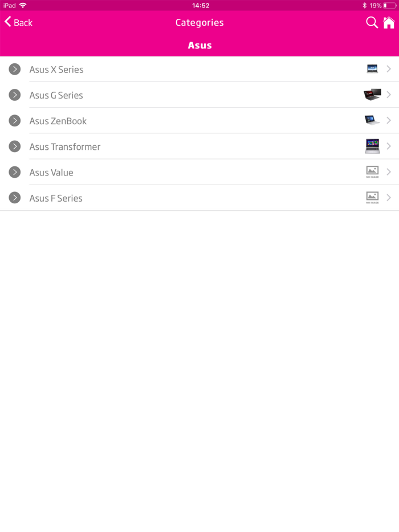Open the Asus G Series laptop thumbnail
399x532 pixels.
tap(372, 95)
